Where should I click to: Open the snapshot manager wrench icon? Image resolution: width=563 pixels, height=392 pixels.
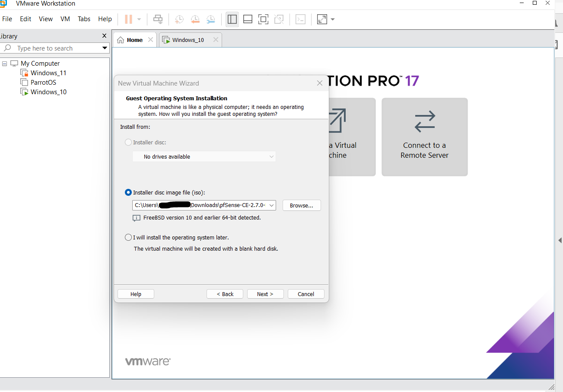pyautogui.click(x=210, y=19)
